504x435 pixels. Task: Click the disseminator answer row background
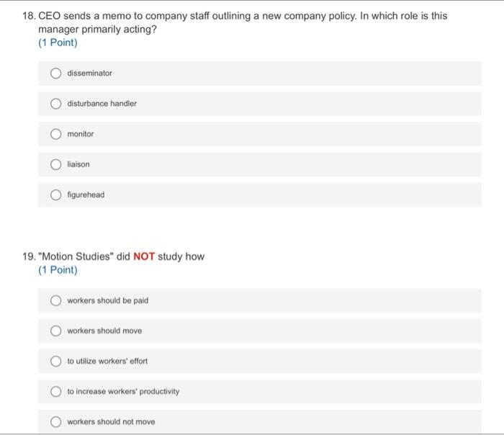260,73
